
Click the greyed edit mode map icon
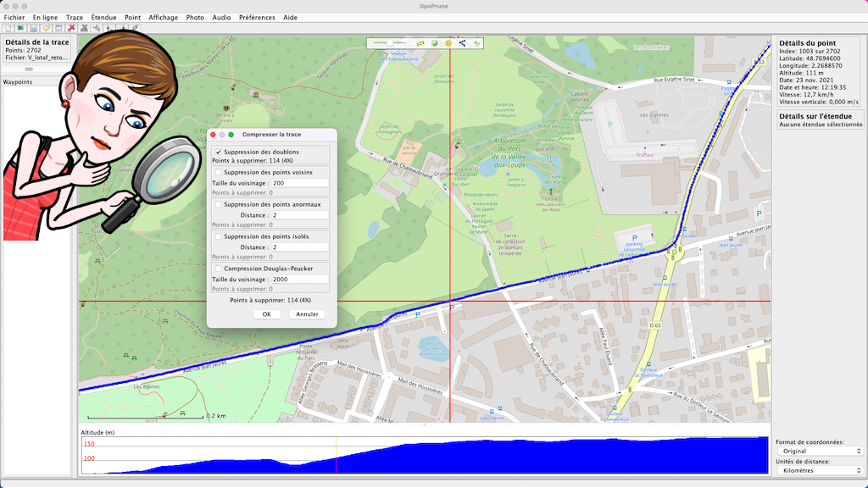coord(476,43)
